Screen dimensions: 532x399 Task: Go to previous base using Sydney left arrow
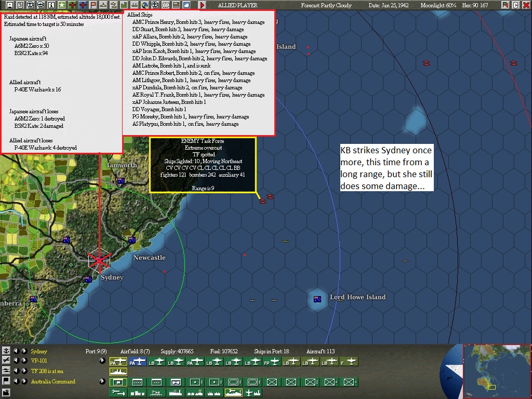pyautogui.click(x=16, y=351)
